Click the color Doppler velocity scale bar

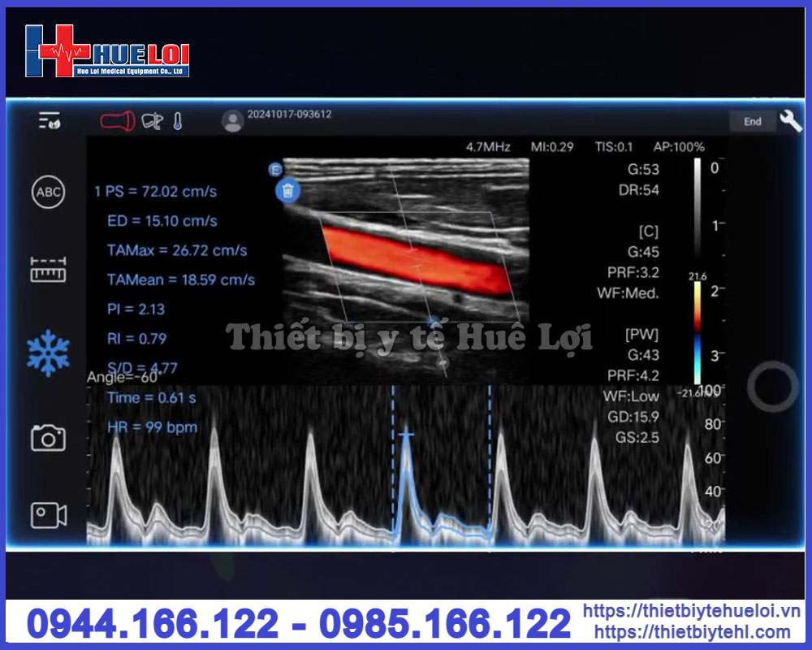coord(698,333)
